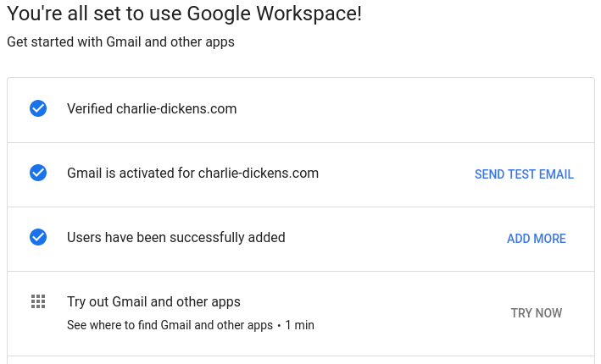
Task: Click the checkmark icon beside Verified charlie-dickens.com
Action: coord(38,108)
